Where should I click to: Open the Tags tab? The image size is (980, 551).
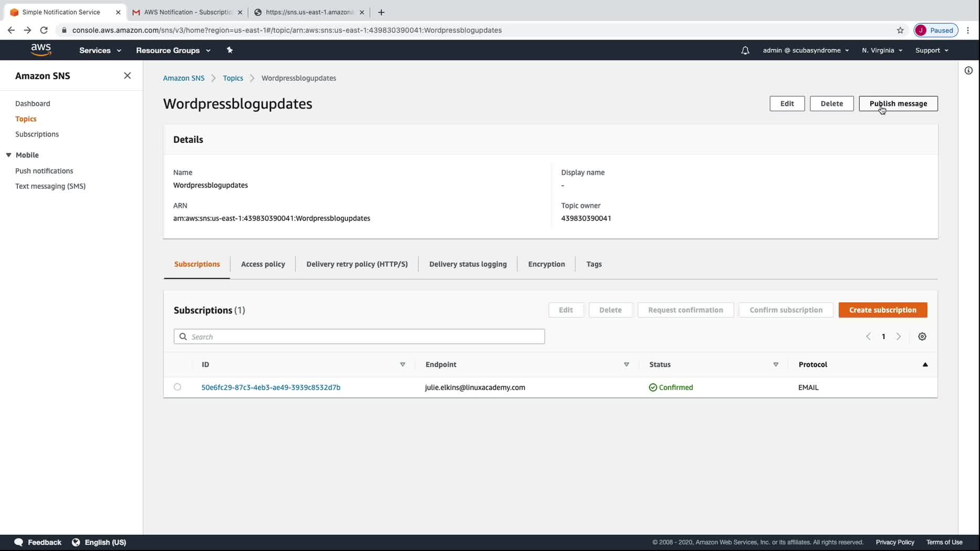point(594,264)
